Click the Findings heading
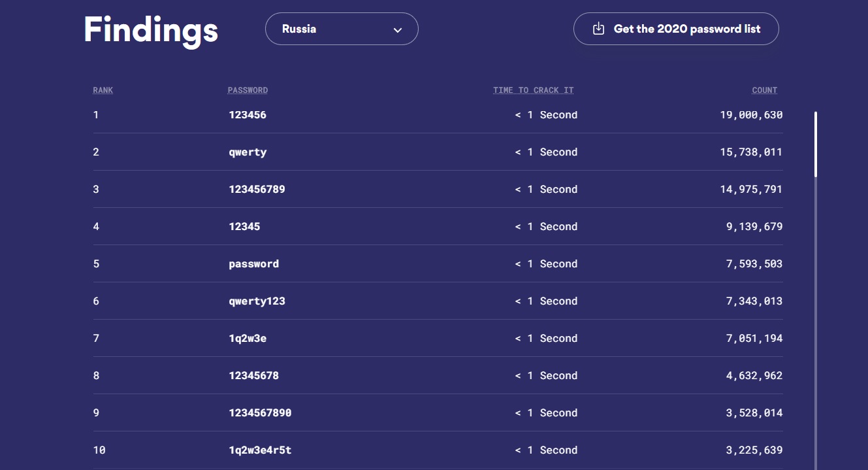The image size is (868, 470). [x=151, y=29]
